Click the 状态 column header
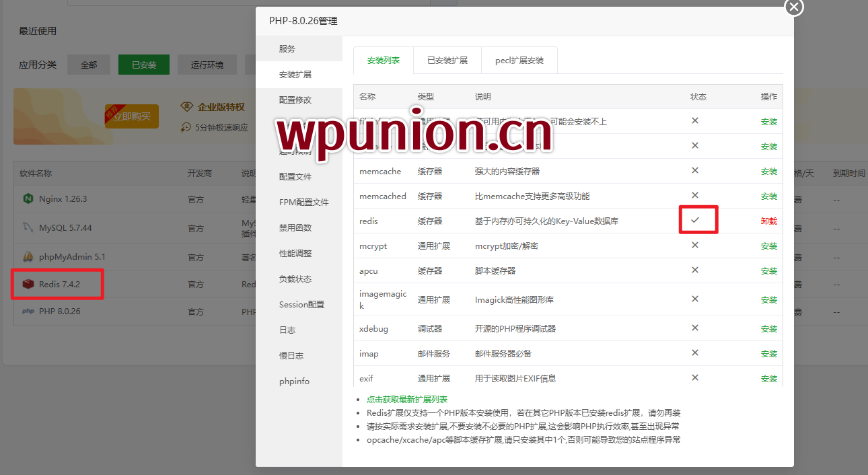This screenshot has width=868, height=475. (698, 97)
